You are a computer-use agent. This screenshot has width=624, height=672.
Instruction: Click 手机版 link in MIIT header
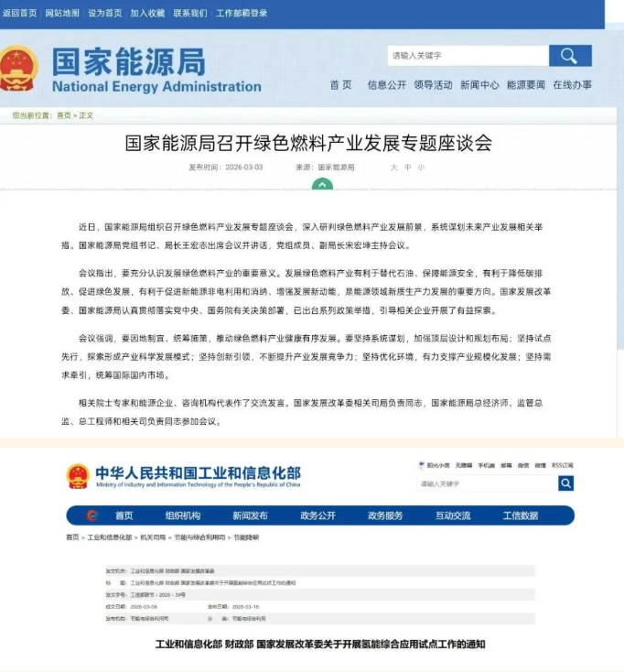coord(486,465)
